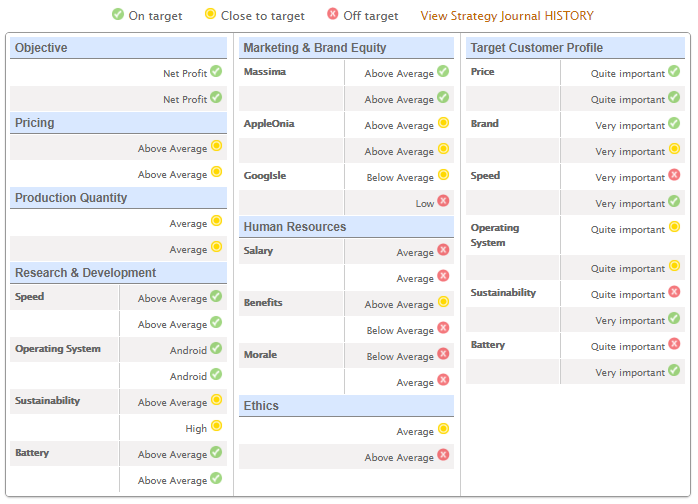
Task: Click the red icon beside GoogIsle's Low rating
Action: (443, 202)
